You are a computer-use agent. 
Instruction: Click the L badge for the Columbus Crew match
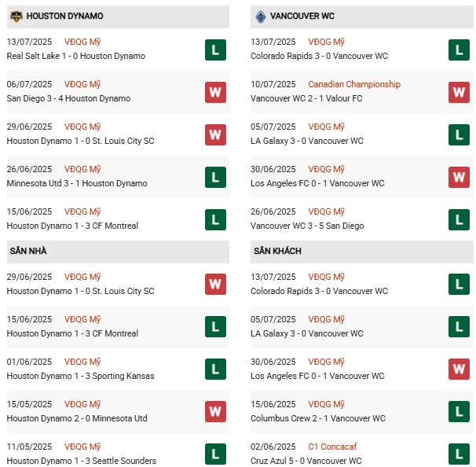point(459,412)
